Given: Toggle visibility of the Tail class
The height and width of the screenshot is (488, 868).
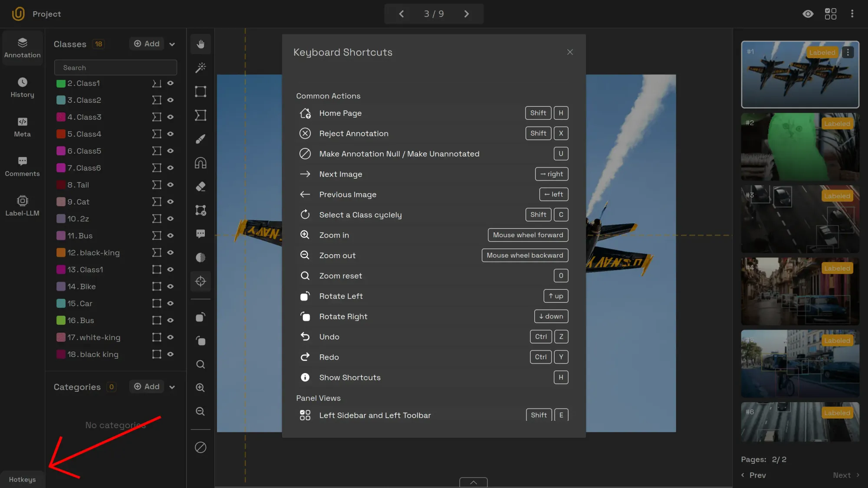Looking at the screenshot, I should click(x=171, y=184).
